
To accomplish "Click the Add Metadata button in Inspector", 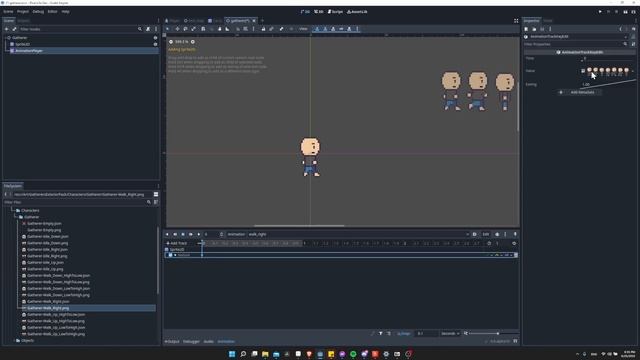I will 579,92.
